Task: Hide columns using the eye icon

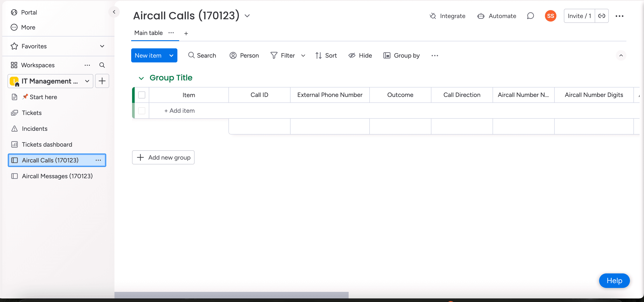Action: coord(360,55)
